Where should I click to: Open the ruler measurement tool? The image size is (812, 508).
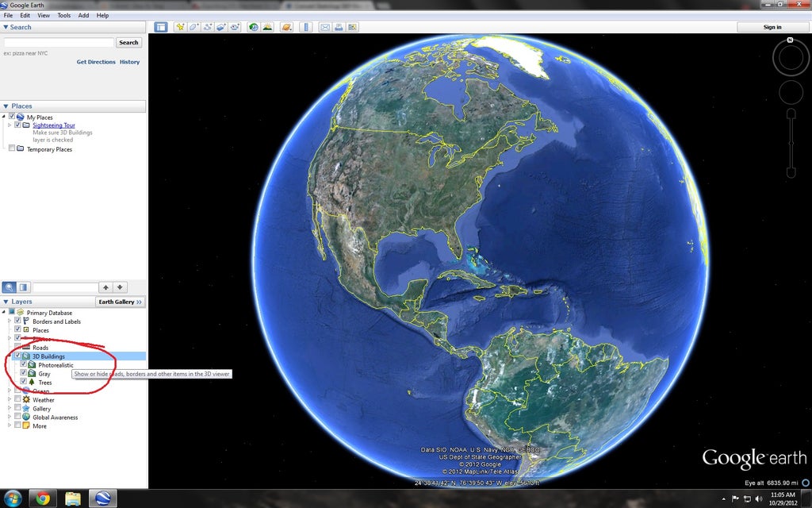305,27
